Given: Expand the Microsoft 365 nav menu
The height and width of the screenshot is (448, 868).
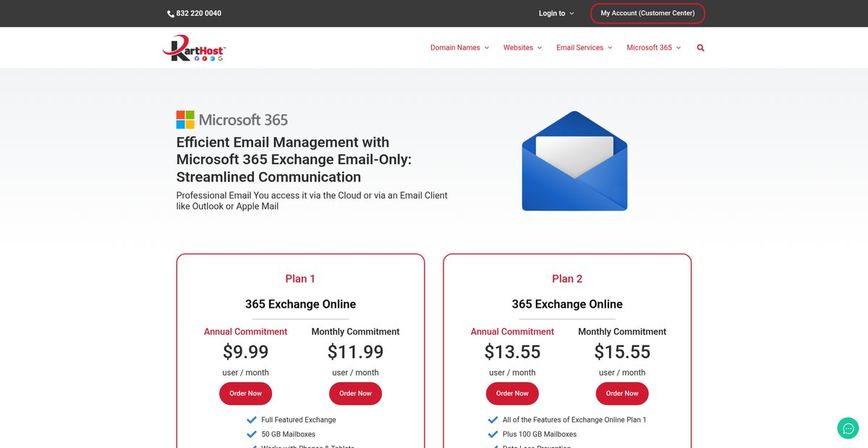Looking at the screenshot, I should [x=653, y=48].
